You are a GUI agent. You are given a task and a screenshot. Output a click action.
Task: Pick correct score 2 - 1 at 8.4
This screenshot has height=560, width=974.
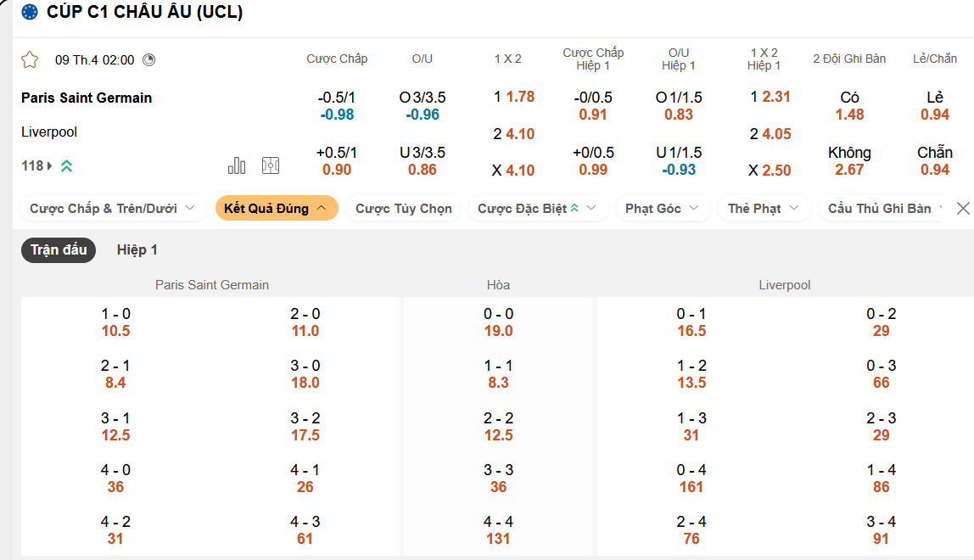tap(115, 374)
